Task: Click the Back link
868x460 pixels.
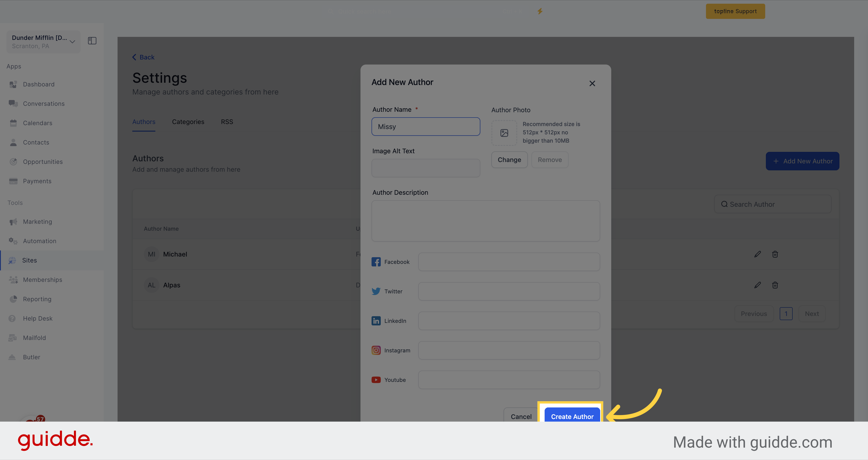Action: (143, 57)
